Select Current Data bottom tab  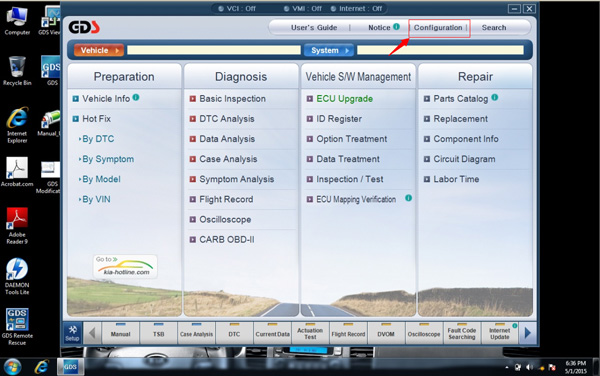(272, 334)
